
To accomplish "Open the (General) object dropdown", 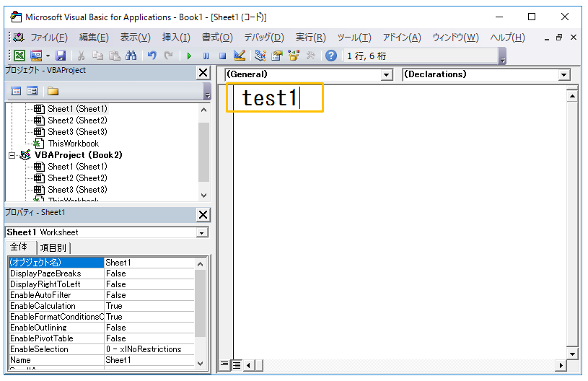I will coord(386,75).
